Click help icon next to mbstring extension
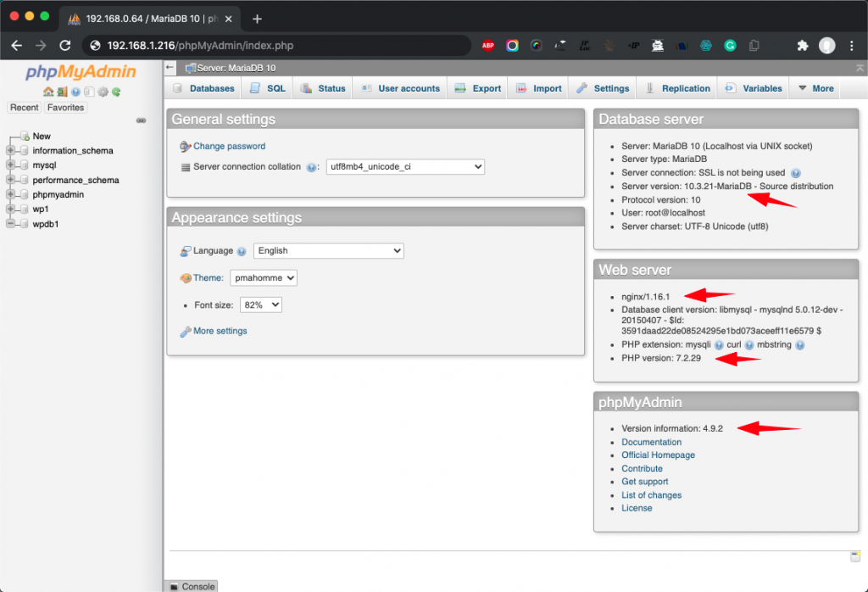The height and width of the screenshot is (592, 868). coord(799,345)
